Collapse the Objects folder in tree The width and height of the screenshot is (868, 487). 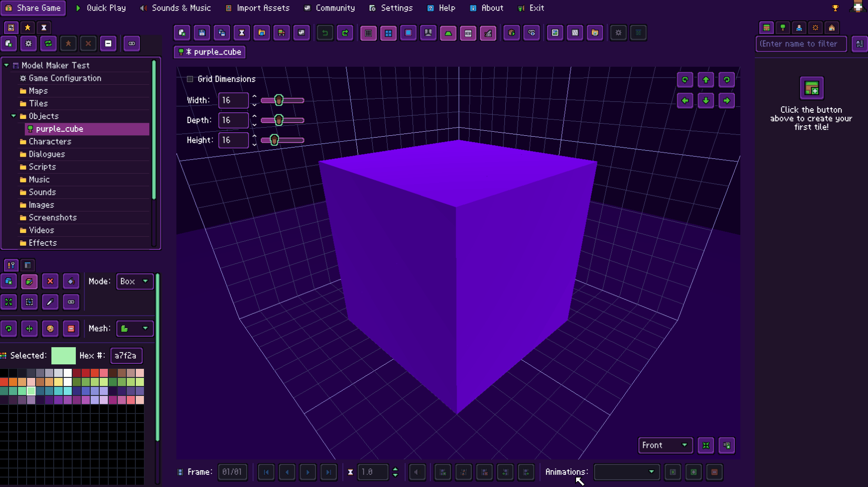coord(14,116)
